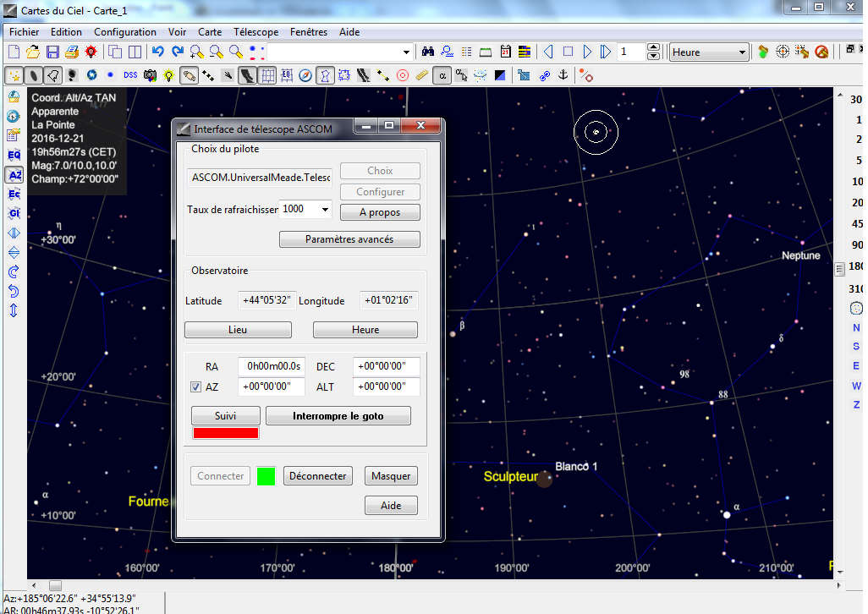Click the compass orientation icon
This screenshot has height=614, width=868.
tap(305, 75)
